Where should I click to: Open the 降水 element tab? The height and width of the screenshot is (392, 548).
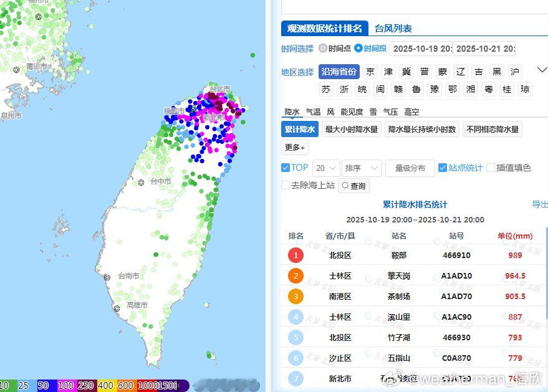[x=292, y=112]
